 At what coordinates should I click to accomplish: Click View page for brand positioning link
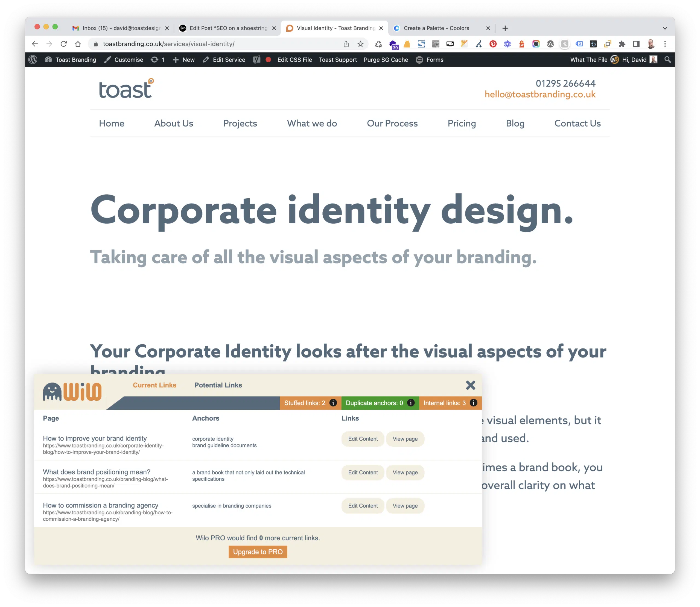coord(405,473)
